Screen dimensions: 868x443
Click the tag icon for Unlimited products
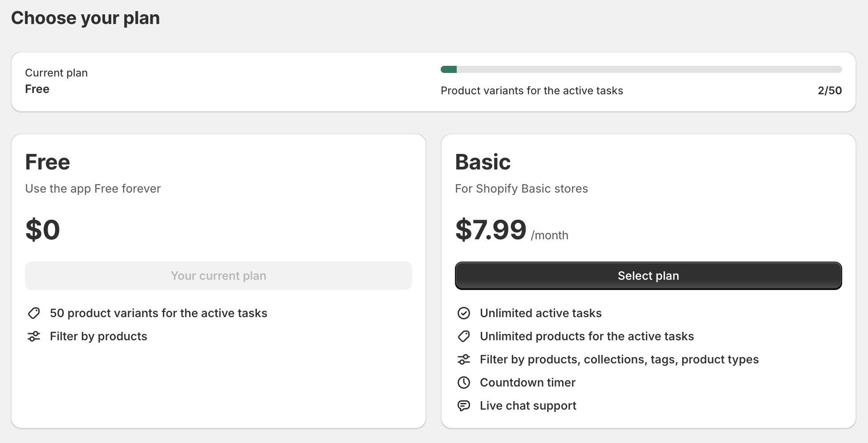[464, 336]
